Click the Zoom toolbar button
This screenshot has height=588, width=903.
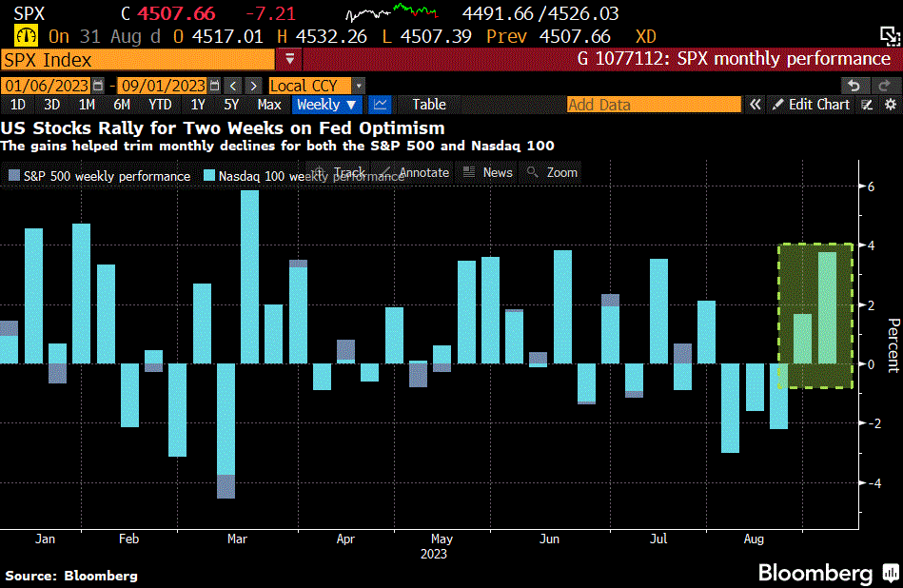coord(552,172)
